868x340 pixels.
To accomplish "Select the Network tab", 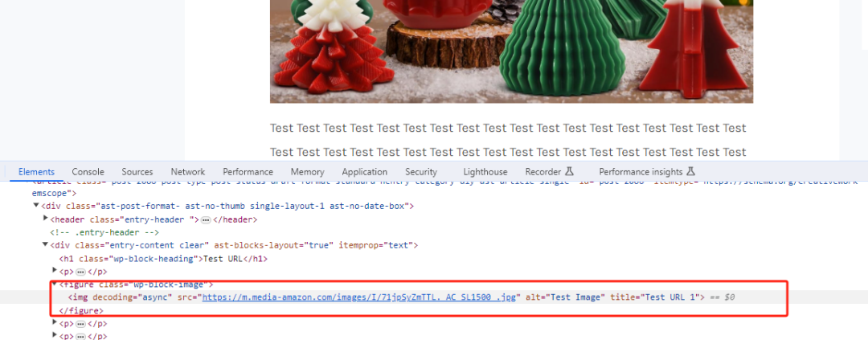I will [x=187, y=172].
